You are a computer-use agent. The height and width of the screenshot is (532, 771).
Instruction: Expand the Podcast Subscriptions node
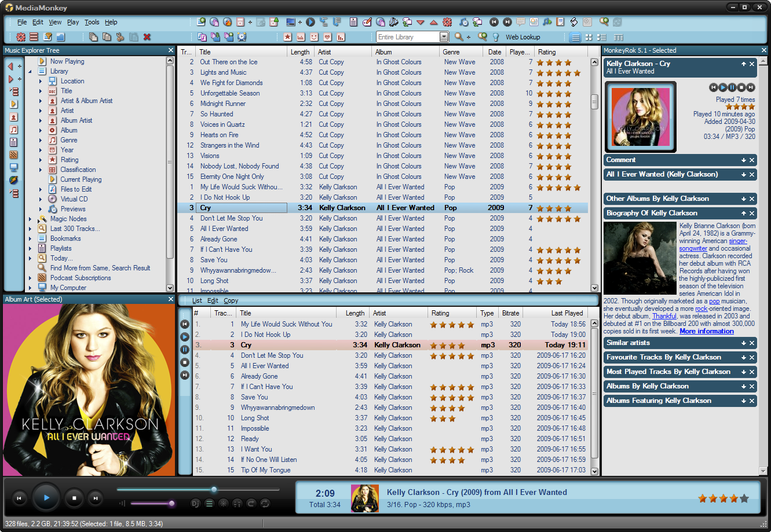tap(30, 278)
